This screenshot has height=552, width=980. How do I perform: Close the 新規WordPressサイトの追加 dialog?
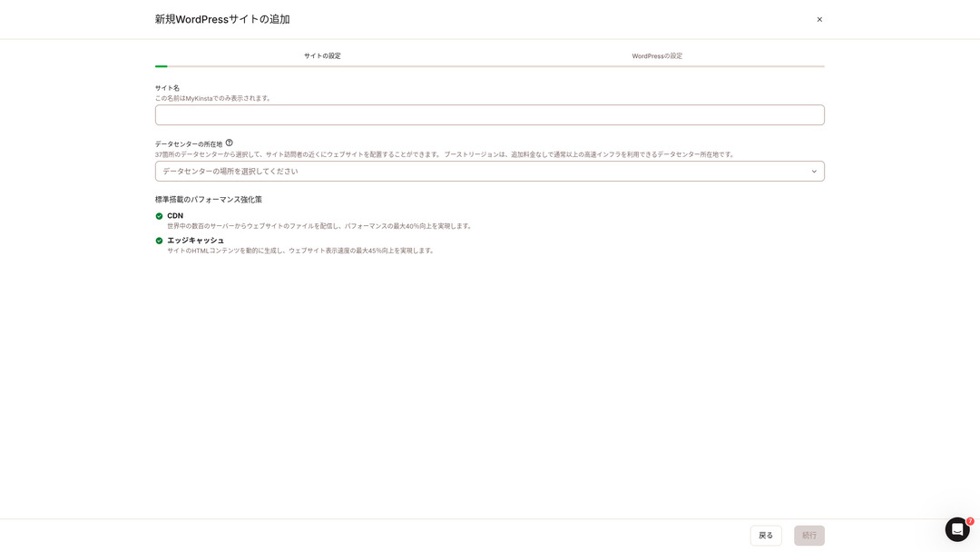[819, 19]
